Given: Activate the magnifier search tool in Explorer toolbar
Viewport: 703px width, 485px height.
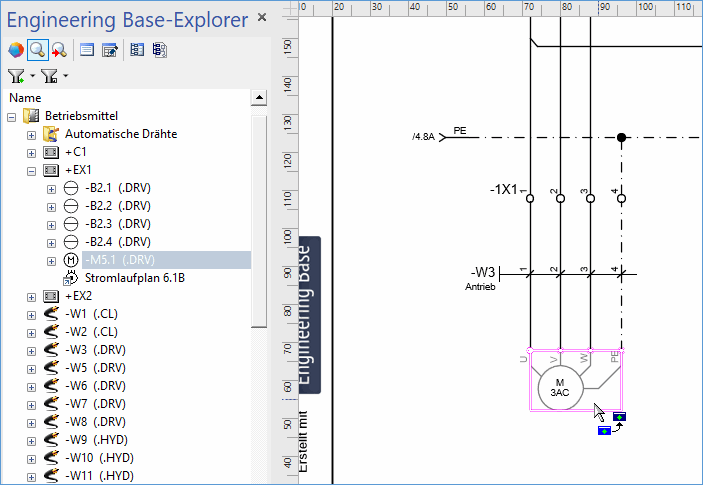Looking at the screenshot, I should 37,50.
